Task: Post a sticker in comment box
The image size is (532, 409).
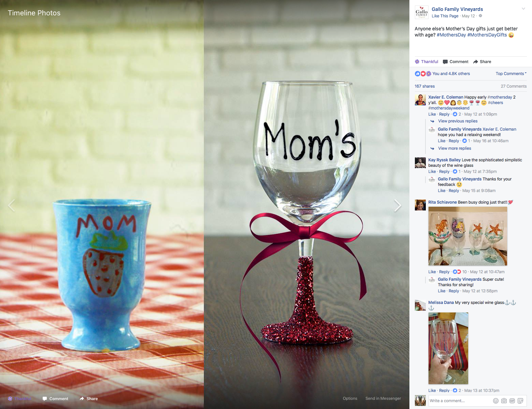Action: coord(520,401)
